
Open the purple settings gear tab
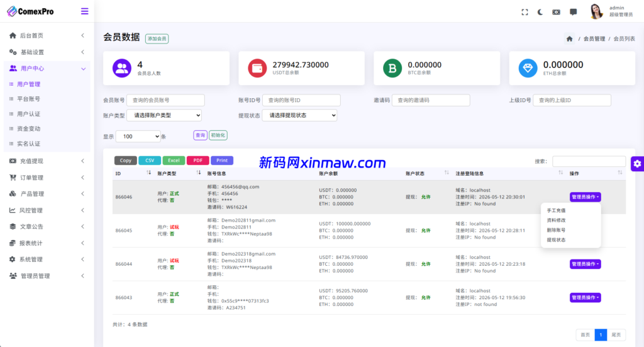pyautogui.click(x=637, y=164)
